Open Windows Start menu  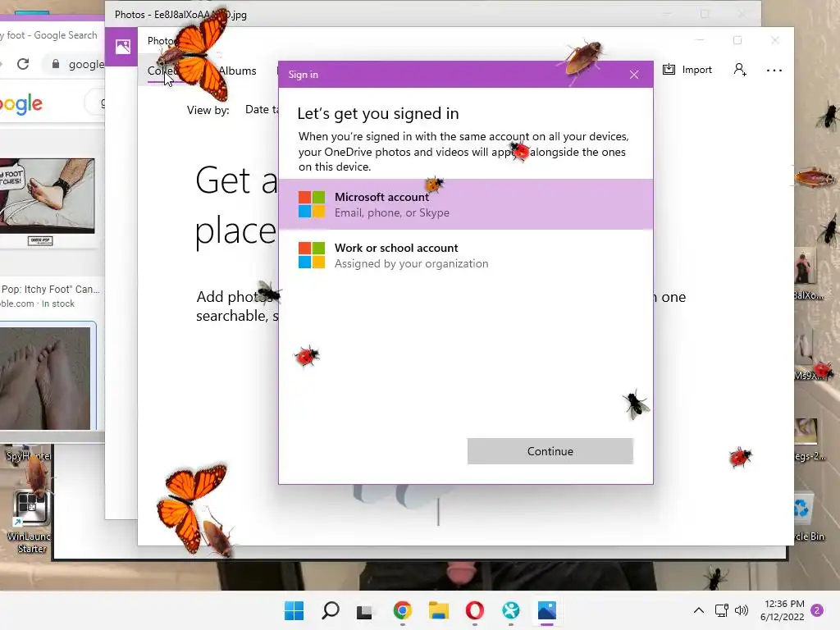294,610
